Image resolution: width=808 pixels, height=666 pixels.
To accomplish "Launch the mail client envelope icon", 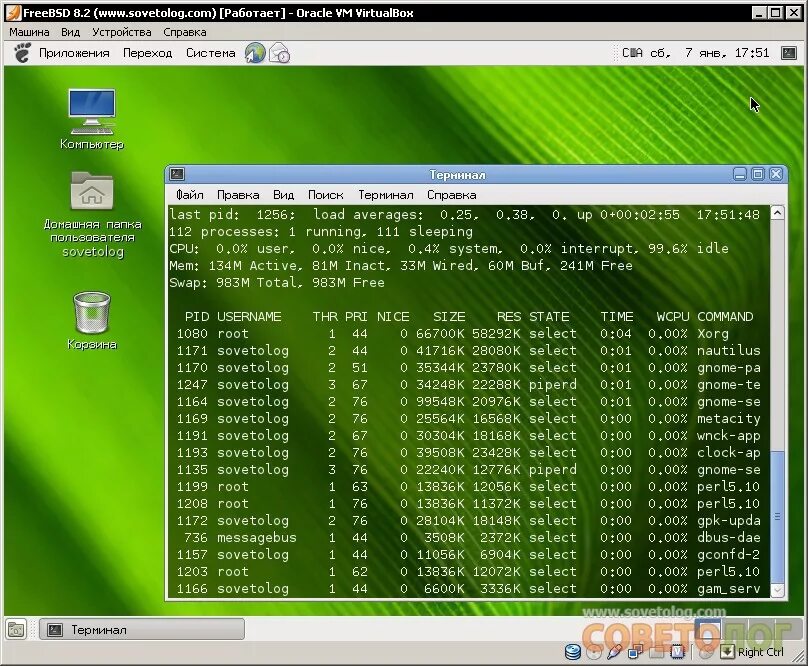I will point(279,53).
